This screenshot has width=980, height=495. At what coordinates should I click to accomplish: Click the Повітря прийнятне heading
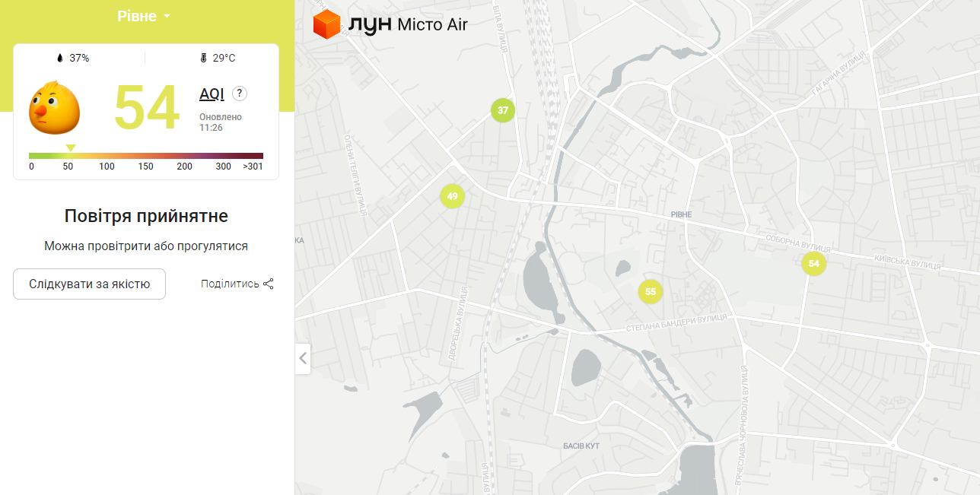146,216
